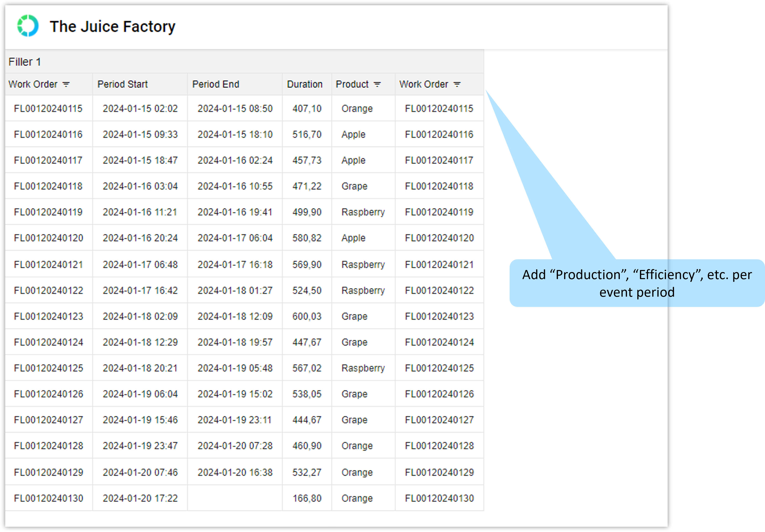
Task: Click The Juice Factory logo icon
Action: coord(28,26)
